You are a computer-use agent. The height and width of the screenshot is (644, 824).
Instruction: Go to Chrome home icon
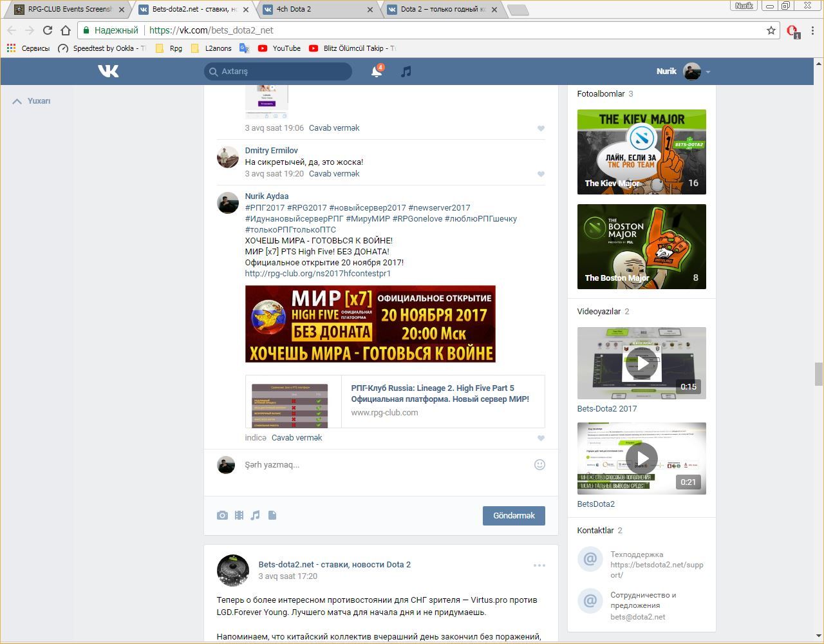[x=66, y=30]
